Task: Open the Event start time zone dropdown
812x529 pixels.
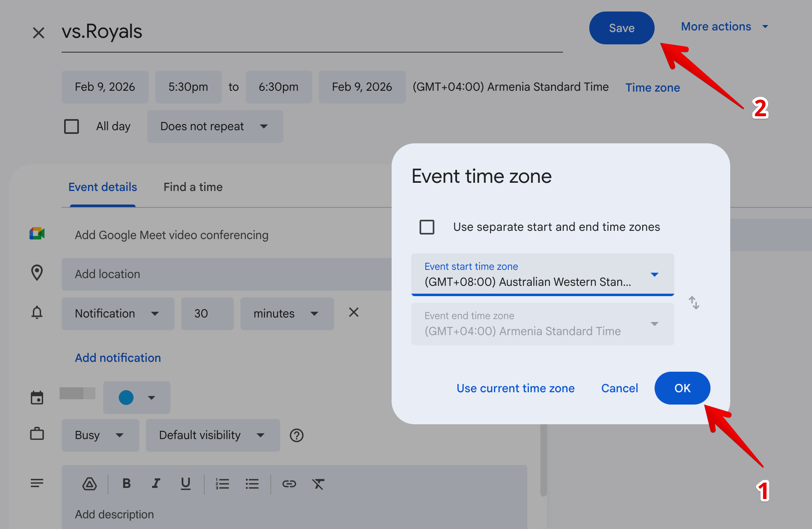Action: tap(542, 274)
